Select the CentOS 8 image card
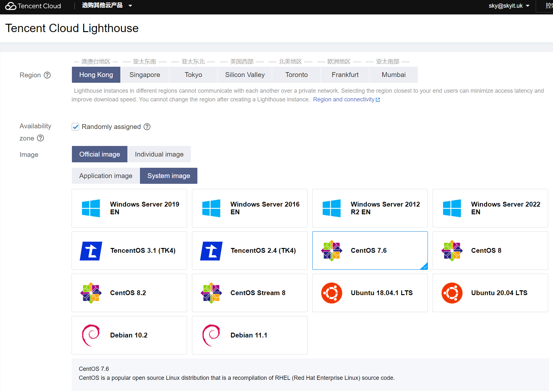The width and height of the screenshot is (553, 392). [x=490, y=251]
